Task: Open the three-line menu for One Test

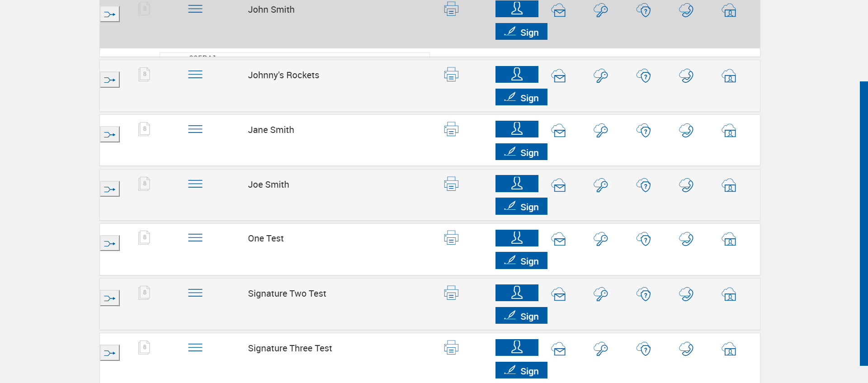Action: [195, 238]
